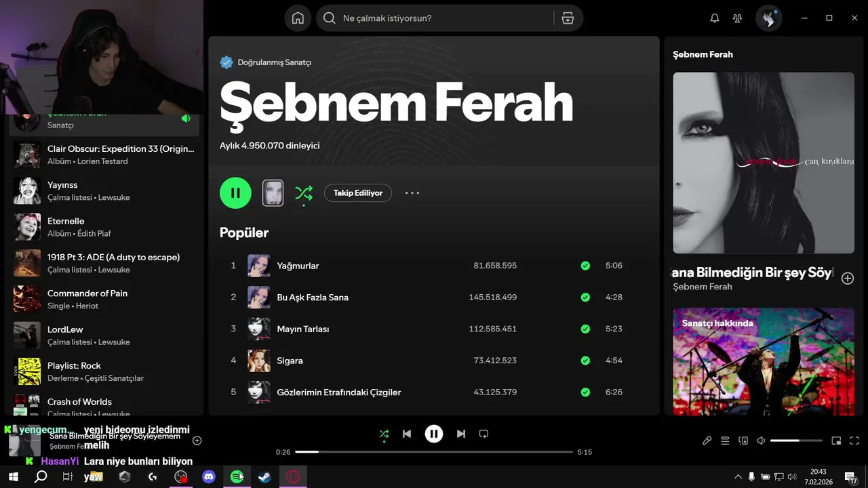Open the 'Sanatçı hakkında' artist card

[764, 361]
